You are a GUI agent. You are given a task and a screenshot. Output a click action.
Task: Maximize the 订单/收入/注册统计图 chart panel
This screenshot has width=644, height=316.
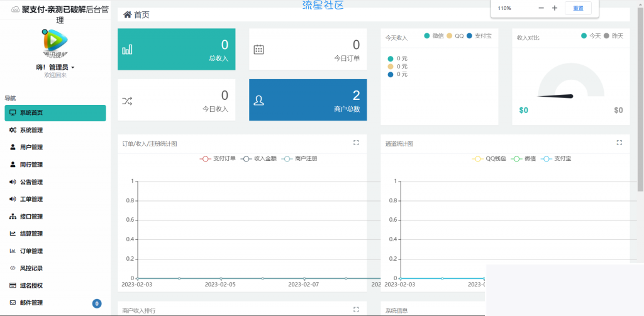pyautogui.click(x=356, y=143)
